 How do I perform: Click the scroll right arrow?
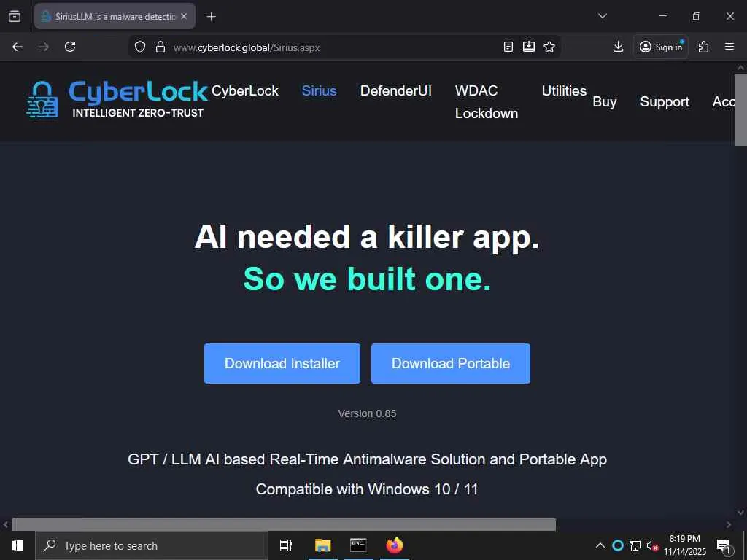(x=729, y=524)
